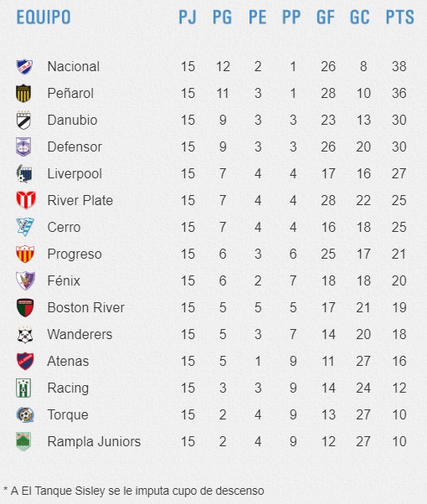Click the El Tanque Sisley footnote text
The image size is (427, 504).
click(x=134, y=491)
